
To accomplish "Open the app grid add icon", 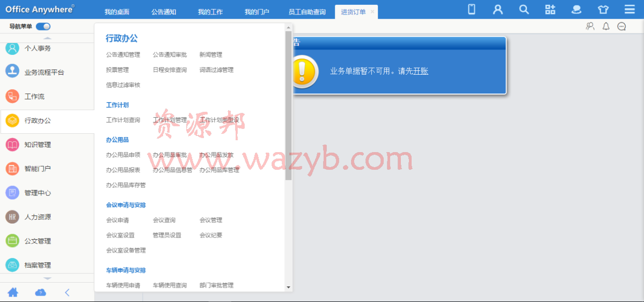I will 550,9.
